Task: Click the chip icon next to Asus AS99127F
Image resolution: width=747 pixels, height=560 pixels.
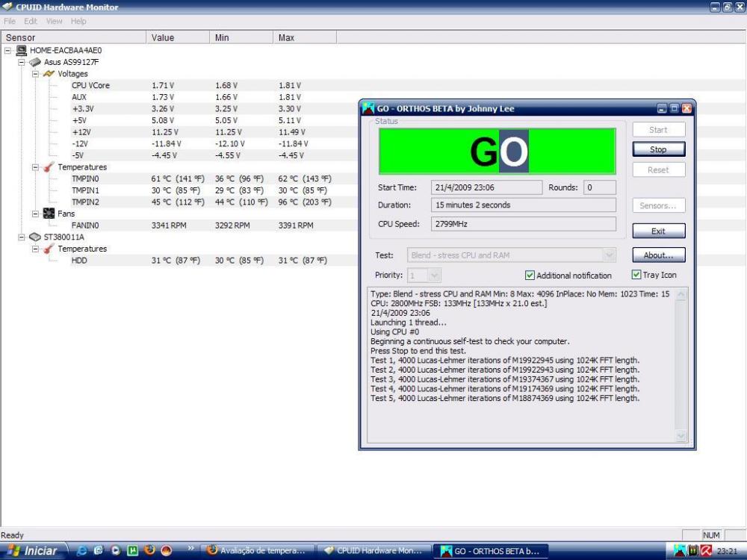Action: [35, 62]
